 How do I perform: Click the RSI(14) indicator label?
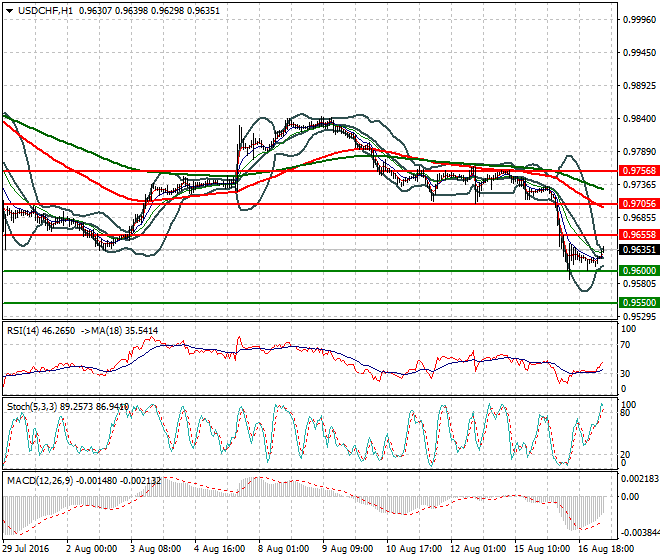pos(26,329)
